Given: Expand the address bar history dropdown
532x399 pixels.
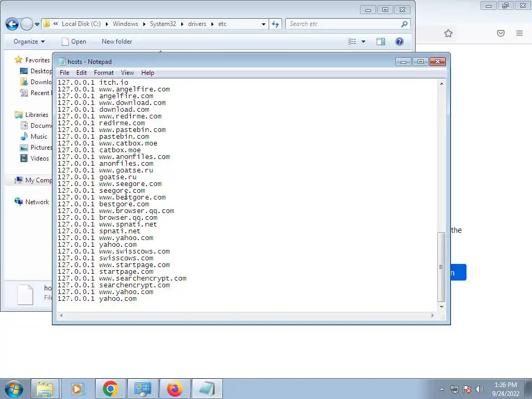Looking at the screenshot, I should [263, 24].
